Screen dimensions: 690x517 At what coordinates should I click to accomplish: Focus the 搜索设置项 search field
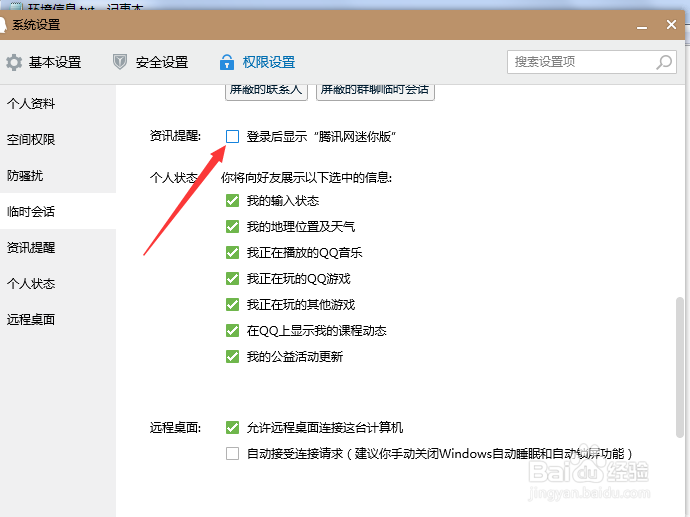pos(591,62)
